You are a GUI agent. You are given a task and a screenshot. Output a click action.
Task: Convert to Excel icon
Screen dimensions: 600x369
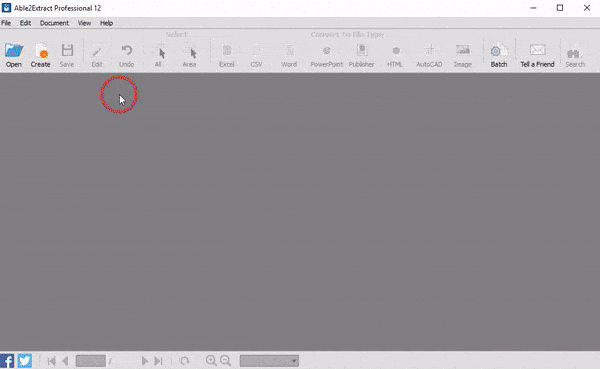[227, 50]
